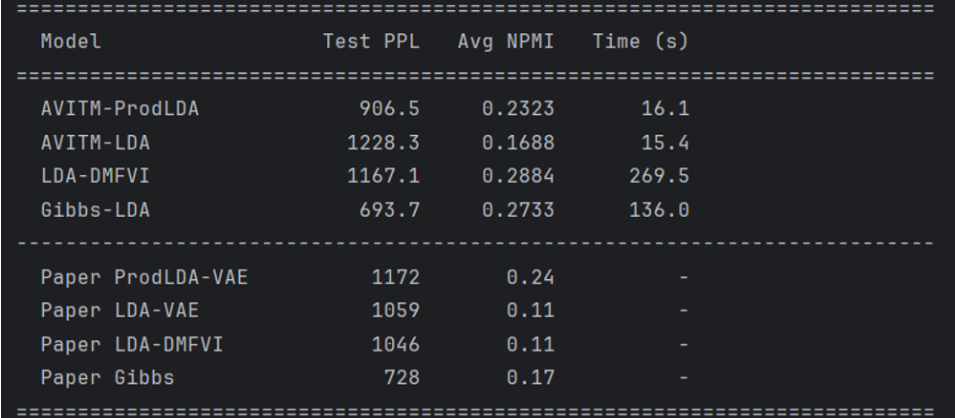955x418 pixels.
Task: Select the 'LDA-DMFVI' model name in the top table
Action: coord(95,176)
